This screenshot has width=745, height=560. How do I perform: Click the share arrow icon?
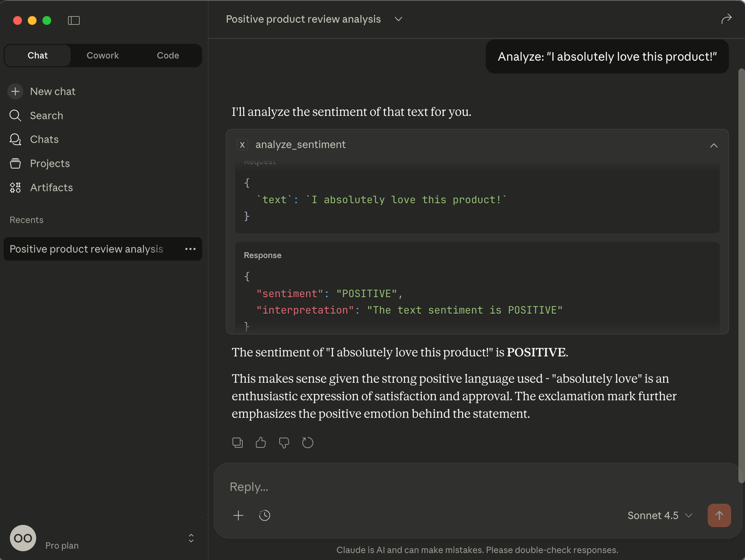[x=726, y=19]
